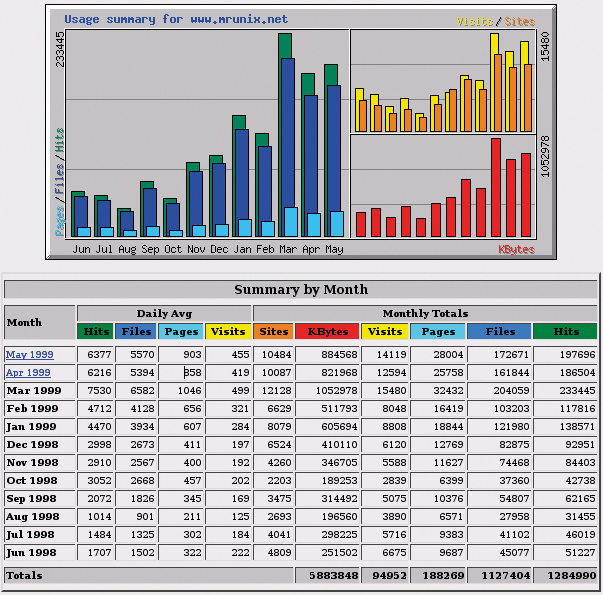Open the May 1999 monthly report link
Viewport: 603px width, 595px height.
click(28, 354)
